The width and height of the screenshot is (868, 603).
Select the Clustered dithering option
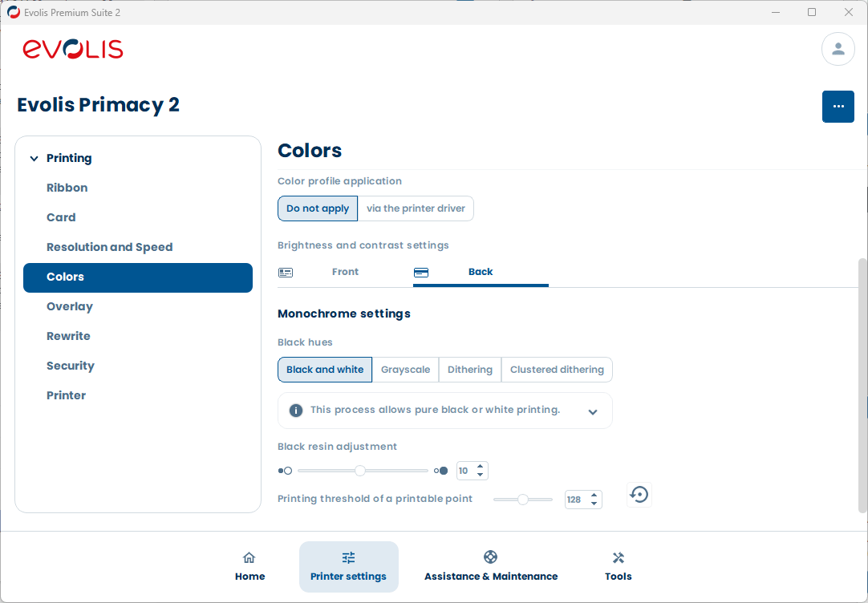click(557, 370)
